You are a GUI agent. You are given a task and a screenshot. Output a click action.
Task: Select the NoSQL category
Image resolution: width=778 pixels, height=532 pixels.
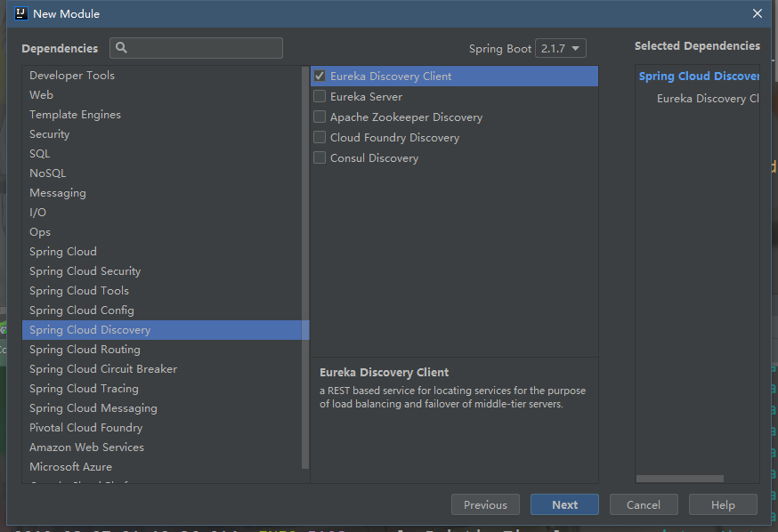[162, 173]
